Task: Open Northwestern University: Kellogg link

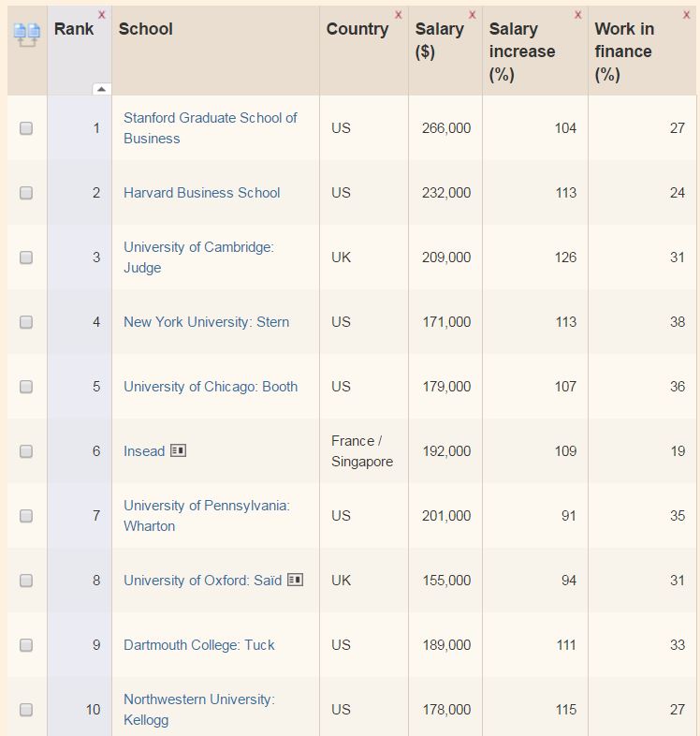Action: pos(199,709)
